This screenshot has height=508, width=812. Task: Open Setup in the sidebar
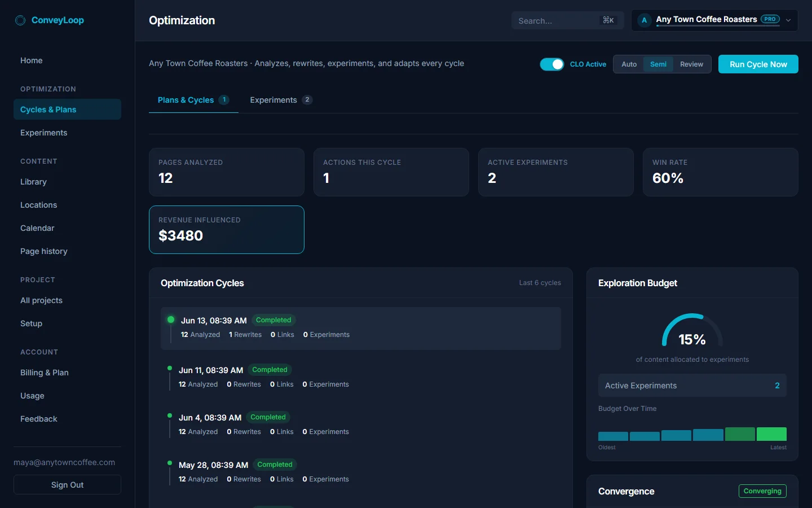67,323
